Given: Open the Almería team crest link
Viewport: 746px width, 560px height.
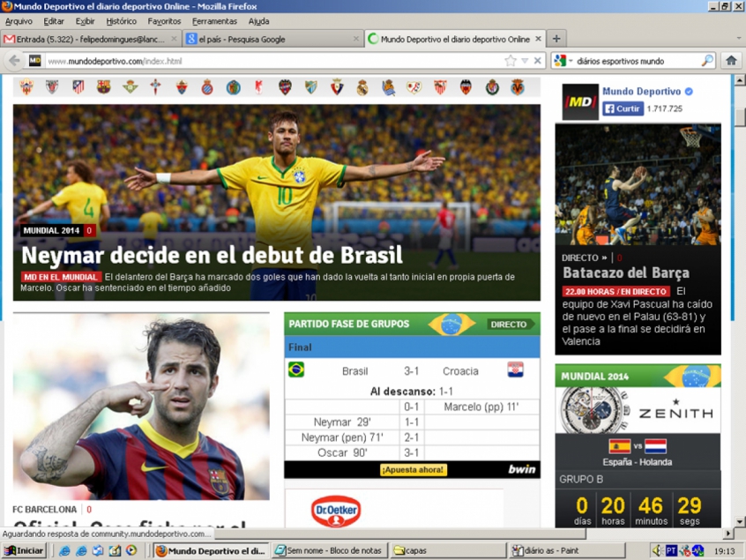Looking at the screenshot, I should 26,87.
